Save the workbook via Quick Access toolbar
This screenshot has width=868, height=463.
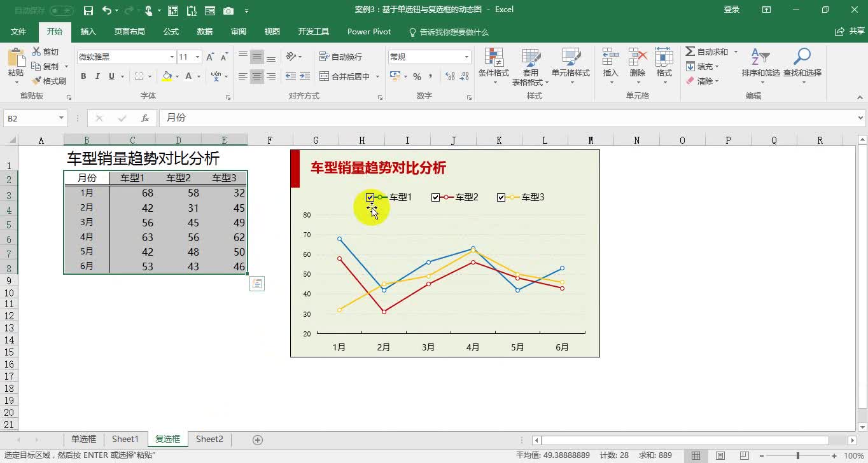(x=88, y=9)
